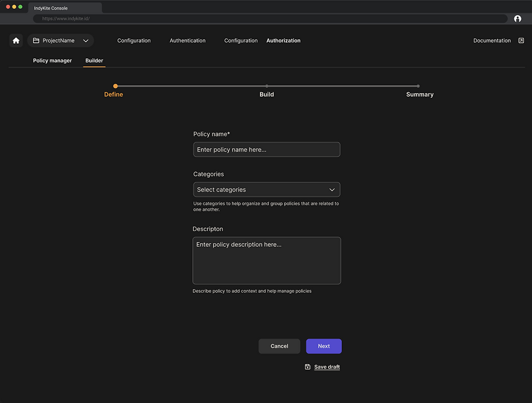The image size is (532, 403).
Task: Click the red close window button
Action: tap(8, 7)
